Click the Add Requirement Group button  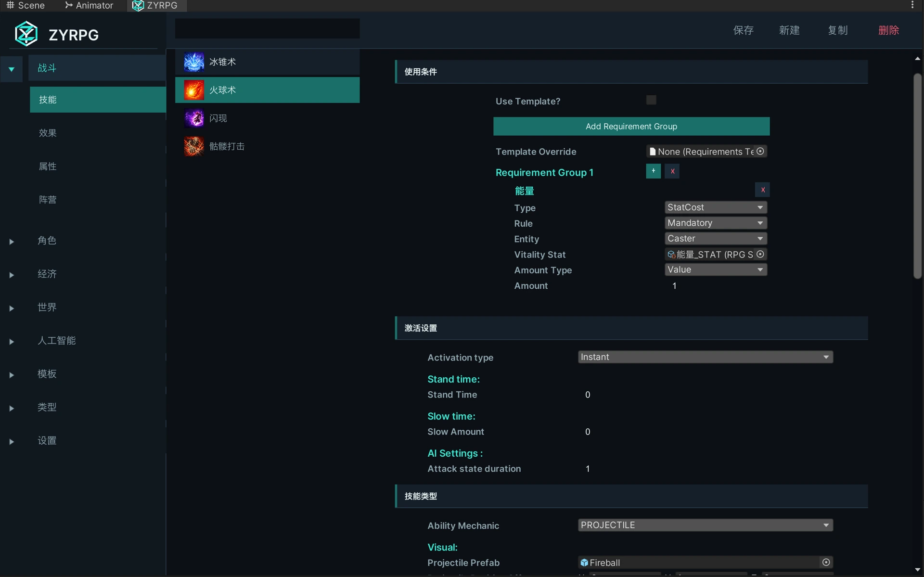(x=631, y=126)
